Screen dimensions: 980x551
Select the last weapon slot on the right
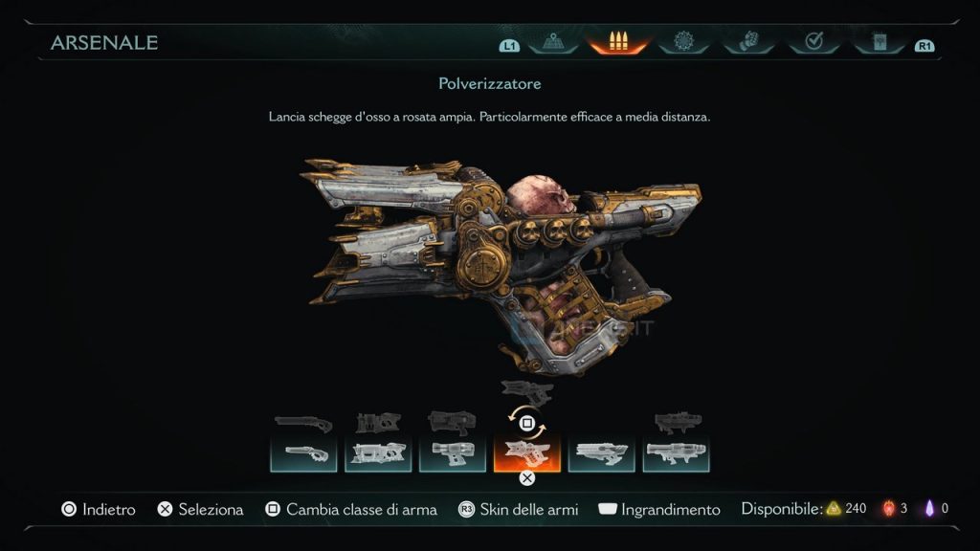(x=676, y=452)
